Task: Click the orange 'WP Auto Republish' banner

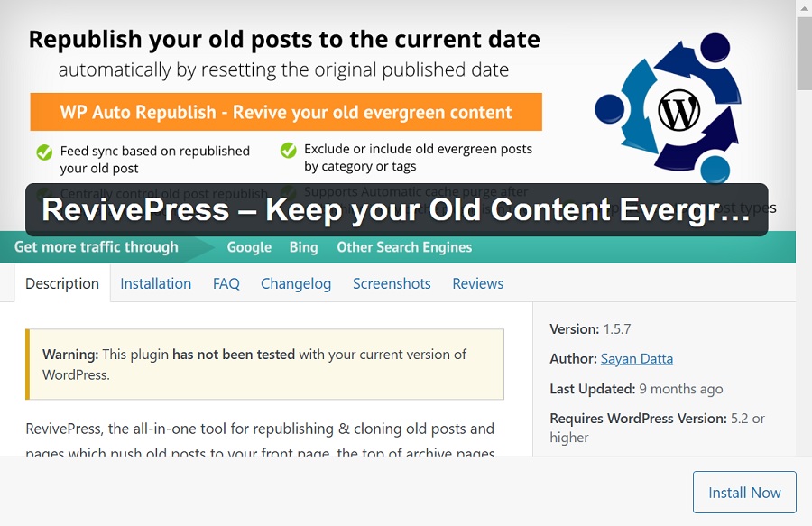Action: (286, 111)
